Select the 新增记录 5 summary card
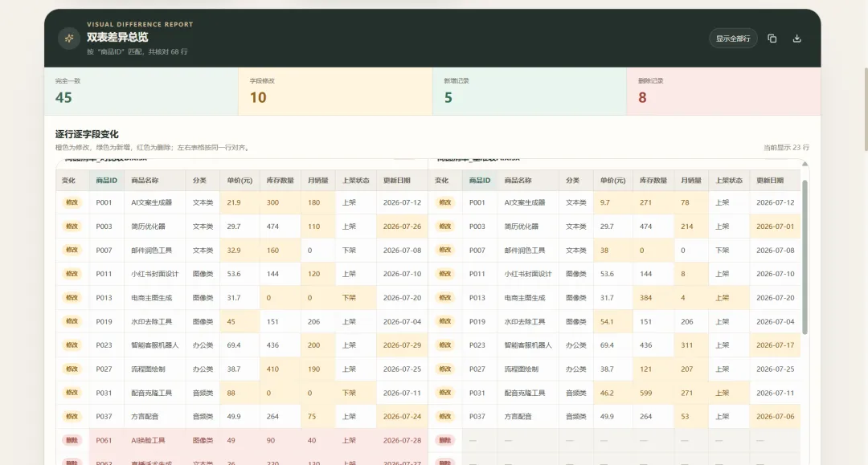Viewport: 868px width, 465px height. [x=530, y=92]
